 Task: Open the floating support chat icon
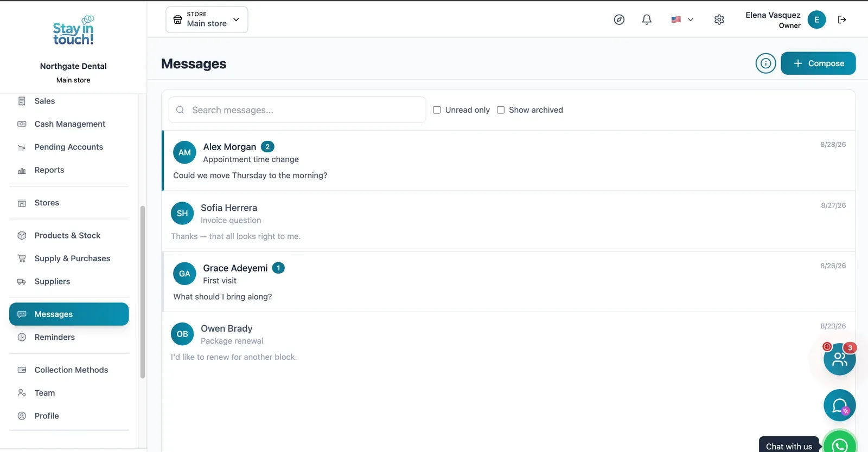tap(839, 405)
